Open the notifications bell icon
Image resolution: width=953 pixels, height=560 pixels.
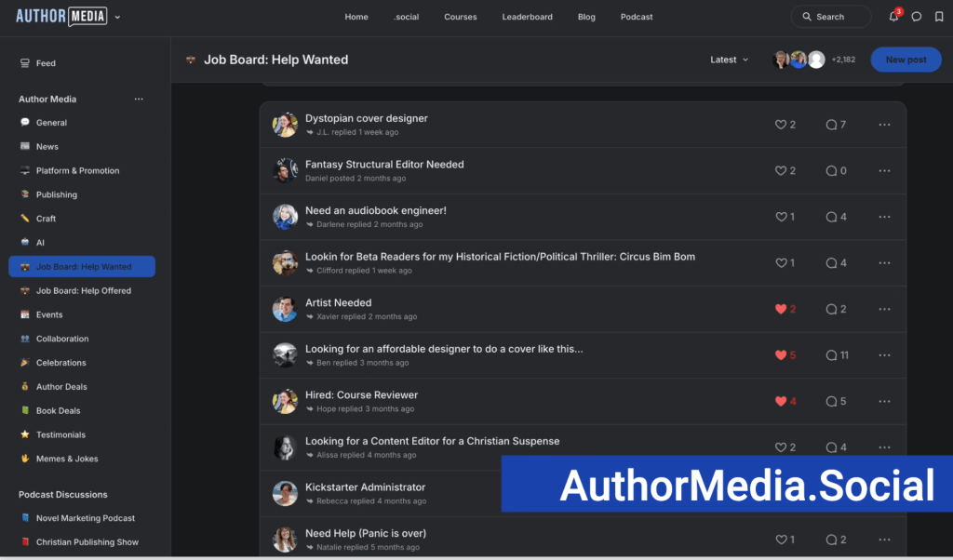point(893,17)
